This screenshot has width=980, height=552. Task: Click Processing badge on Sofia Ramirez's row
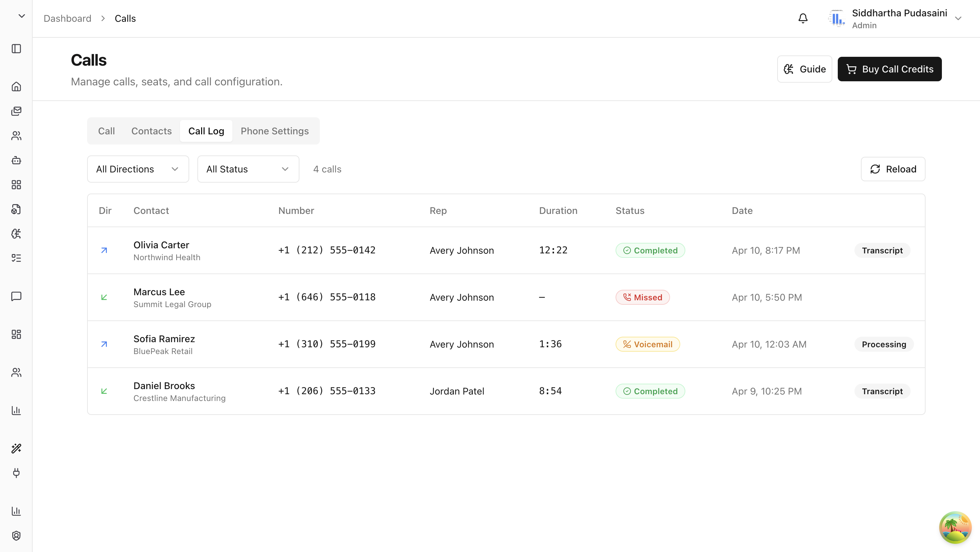(x=884, y=345)
